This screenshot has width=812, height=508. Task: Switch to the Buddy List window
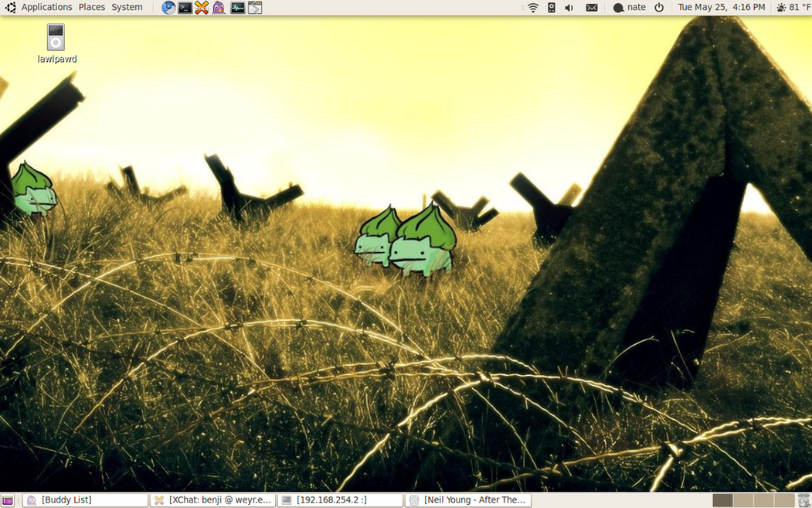click(x=85, y=500)
